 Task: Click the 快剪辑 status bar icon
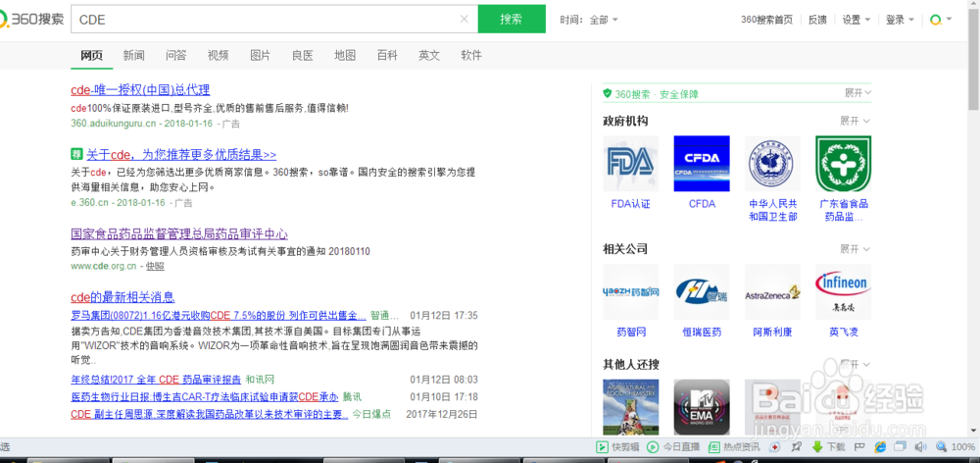pyautogui.click(x=602, y=446)
